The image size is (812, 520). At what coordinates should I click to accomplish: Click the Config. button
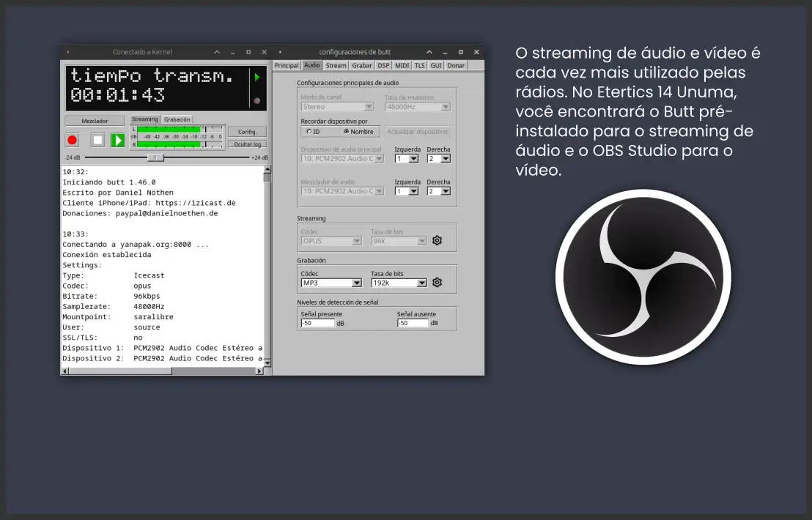coord(248,132)
